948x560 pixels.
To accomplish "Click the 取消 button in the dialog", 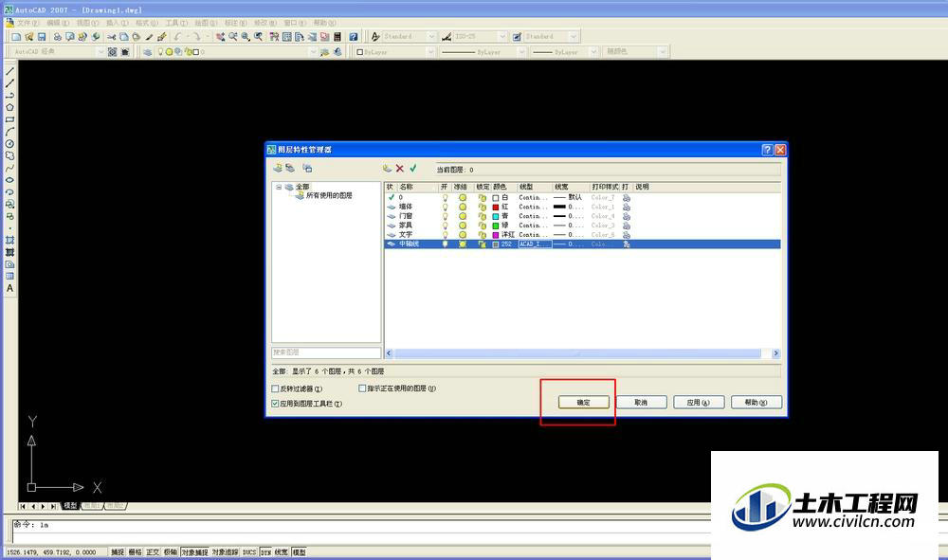I will point(641,403).
